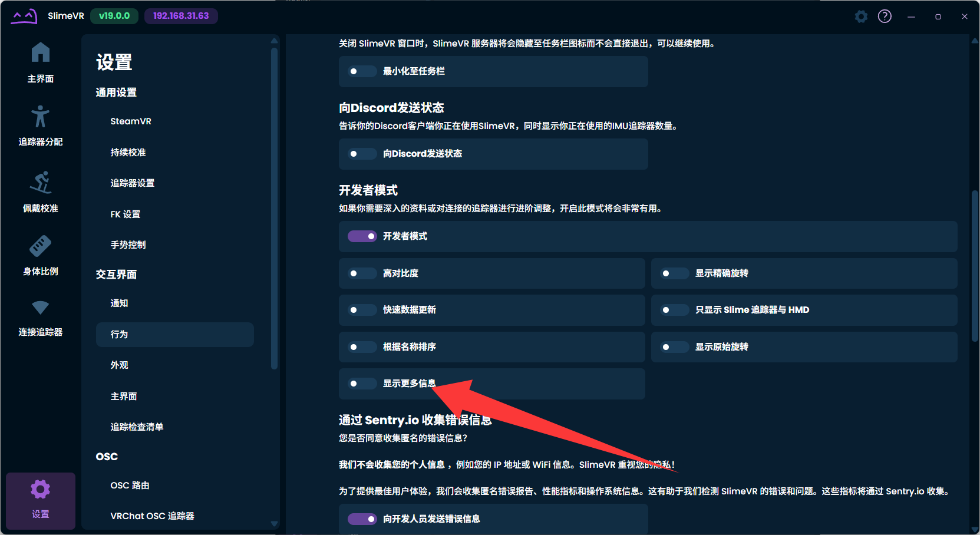Click the 开发者模式 section heading
Screen dimensions: 980x535
tap(368, 190)
